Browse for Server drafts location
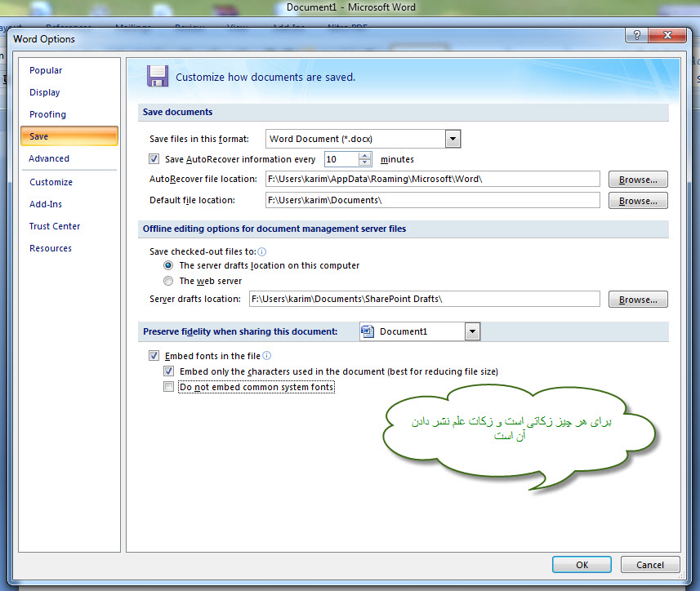This screenshot has height=591, width=700. [x=638, y=300]
